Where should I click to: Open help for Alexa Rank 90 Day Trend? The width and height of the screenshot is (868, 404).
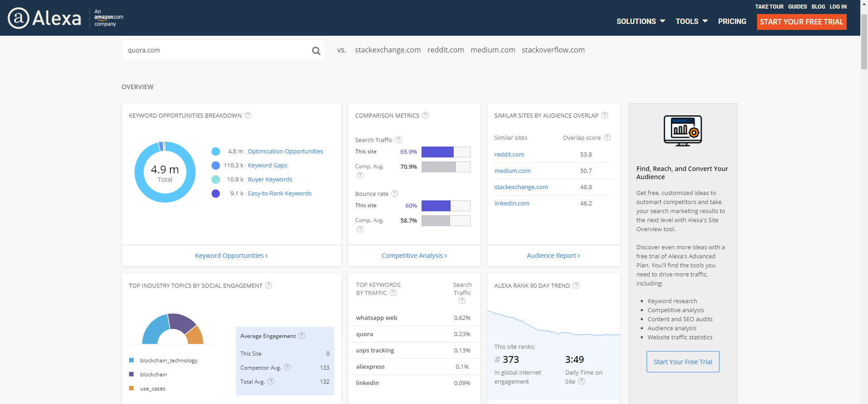(x=576, y=285)
